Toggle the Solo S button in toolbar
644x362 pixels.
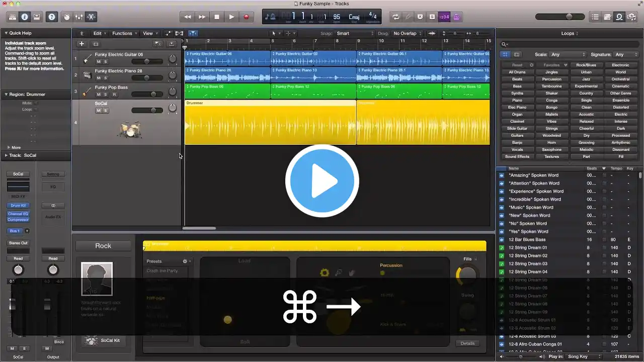[x=432, y=17]
